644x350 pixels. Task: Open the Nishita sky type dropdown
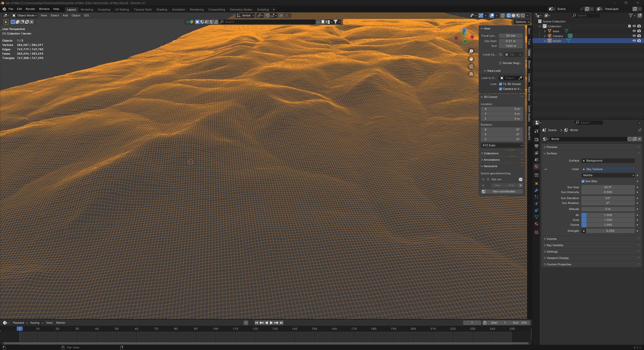pos(608,175)
